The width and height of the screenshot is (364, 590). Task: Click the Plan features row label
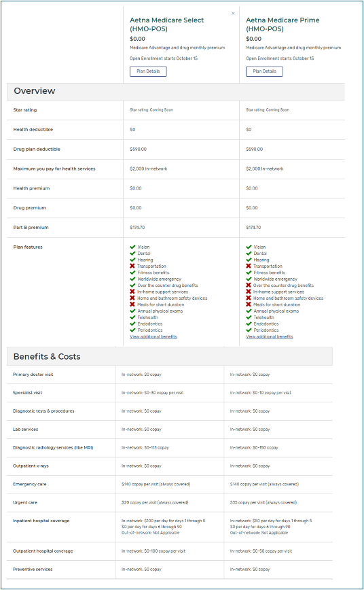point(28,247)
